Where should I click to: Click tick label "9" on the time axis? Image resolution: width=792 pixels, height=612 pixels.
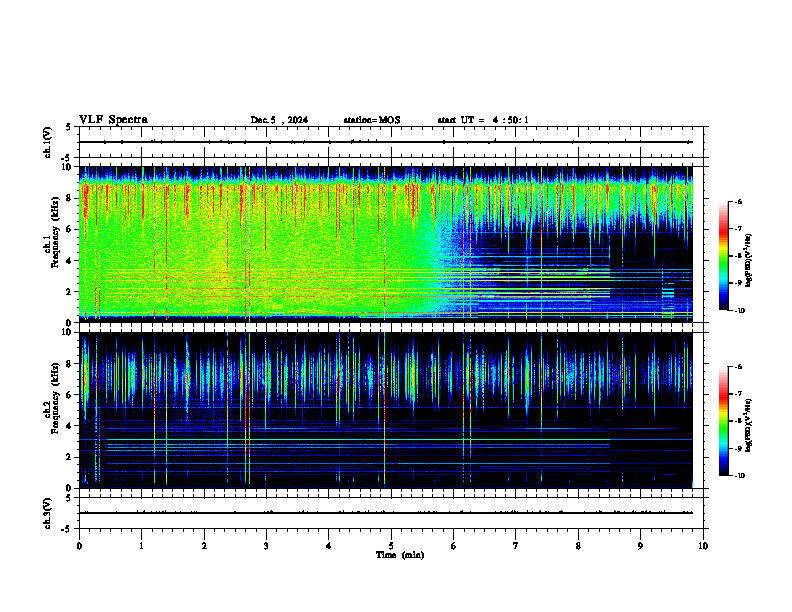640,546
